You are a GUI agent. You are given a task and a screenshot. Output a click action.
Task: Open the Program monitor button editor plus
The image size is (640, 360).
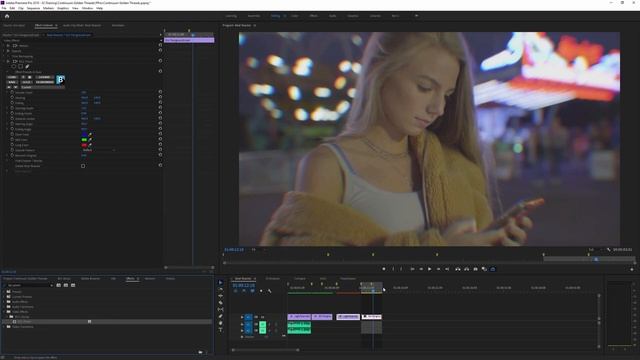coord(632,269)
